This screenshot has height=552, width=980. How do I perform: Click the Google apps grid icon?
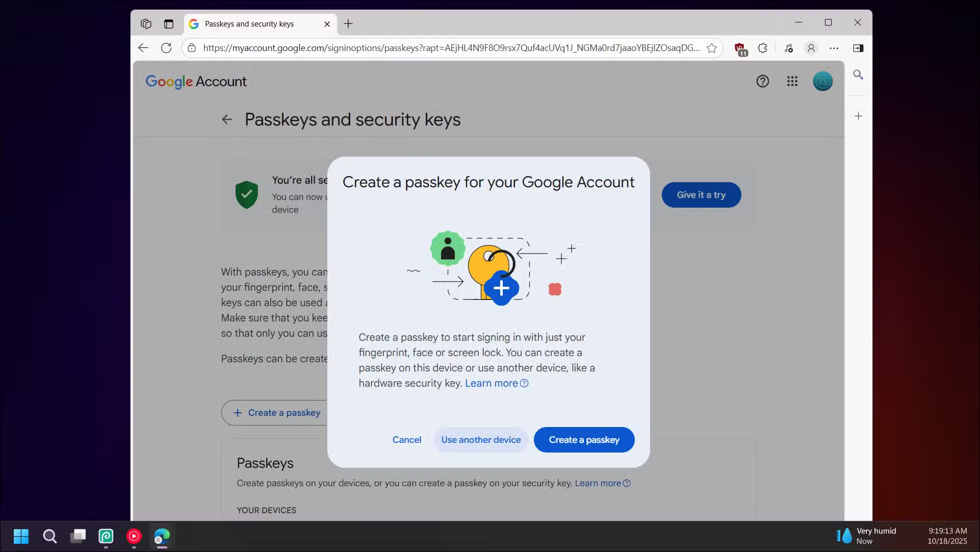(x=792, y=81)
